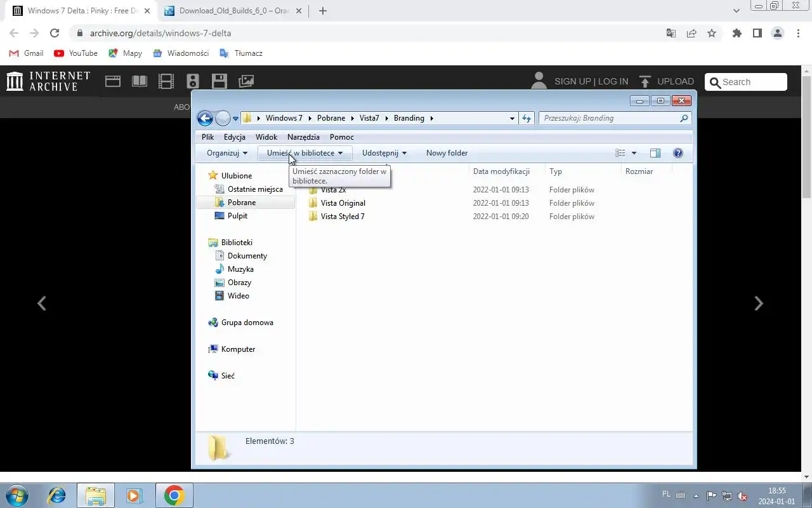Select Grupa domowa in navigation pane

(x=247, y=323)
